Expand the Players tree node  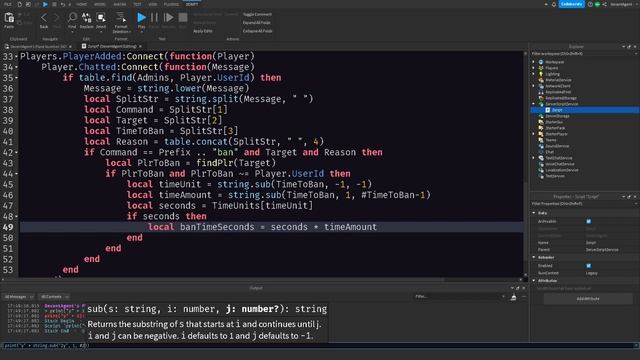click(533, 68)
